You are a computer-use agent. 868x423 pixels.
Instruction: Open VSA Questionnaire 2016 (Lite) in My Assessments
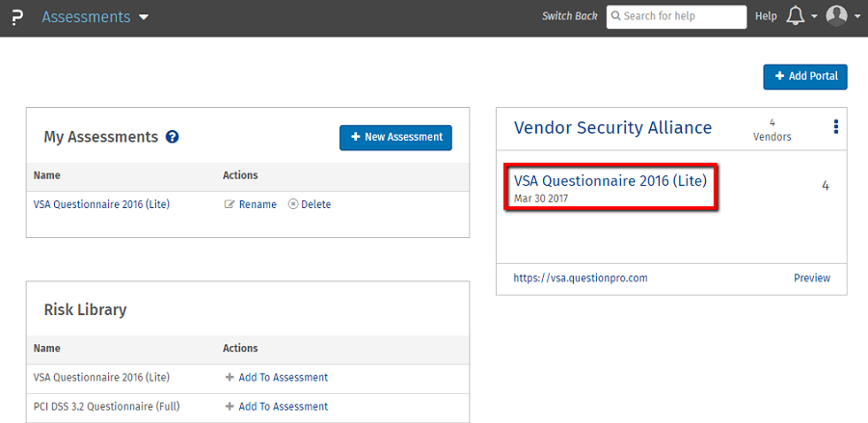tap(101, 204)
